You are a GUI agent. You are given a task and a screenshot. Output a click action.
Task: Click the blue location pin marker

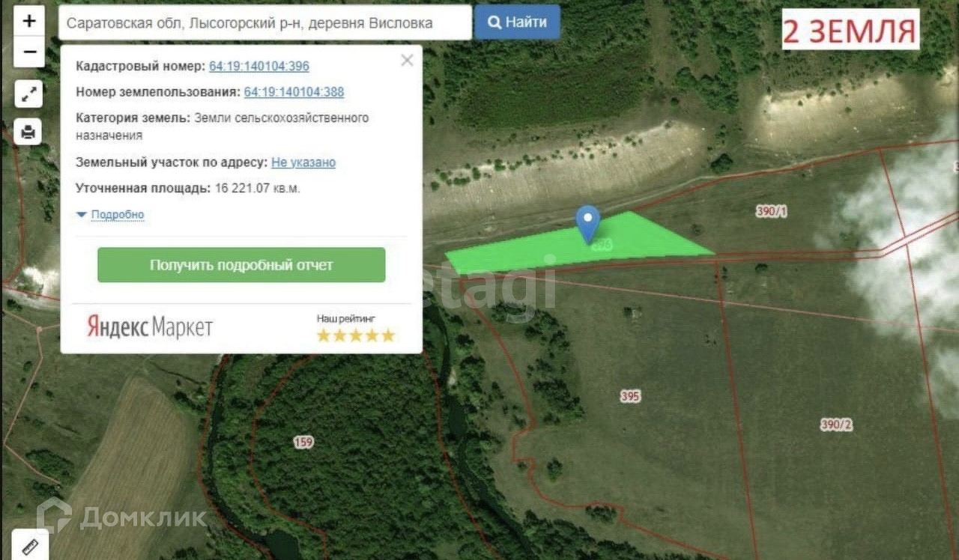(587, 224)
